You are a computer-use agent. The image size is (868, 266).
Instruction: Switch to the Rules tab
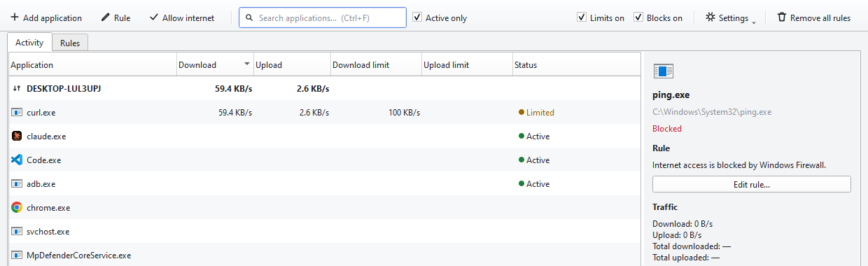70,43
